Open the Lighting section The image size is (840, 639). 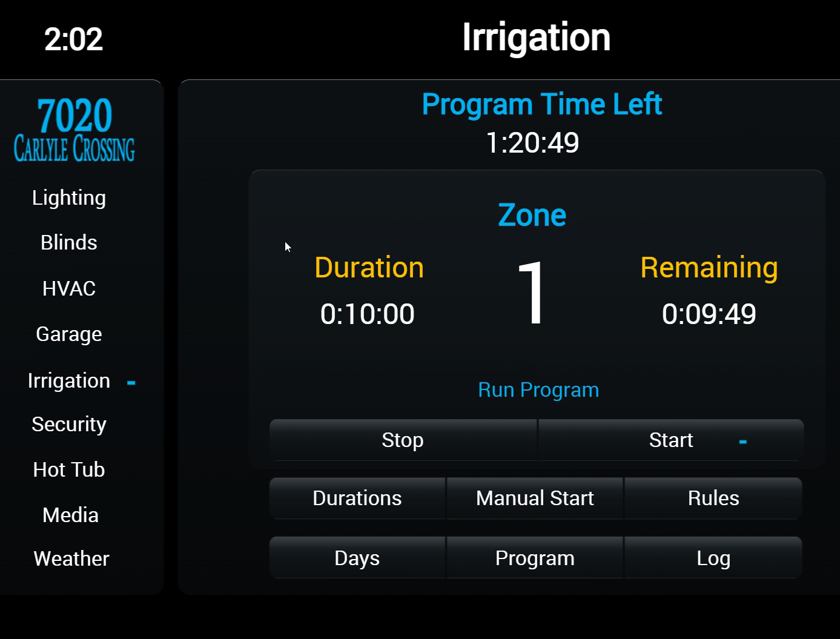pyautogui.click(x=69, y=197)
